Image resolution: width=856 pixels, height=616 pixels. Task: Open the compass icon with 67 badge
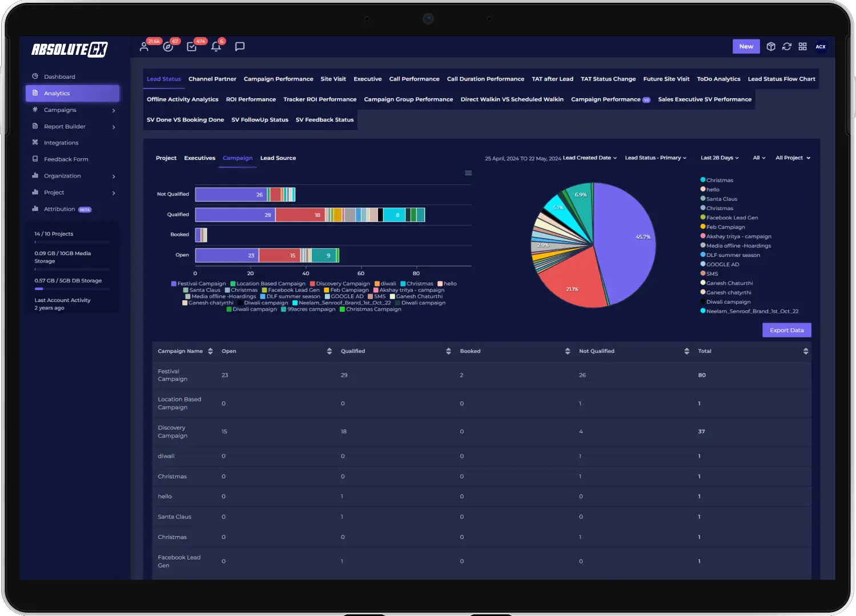coord(168,47)
